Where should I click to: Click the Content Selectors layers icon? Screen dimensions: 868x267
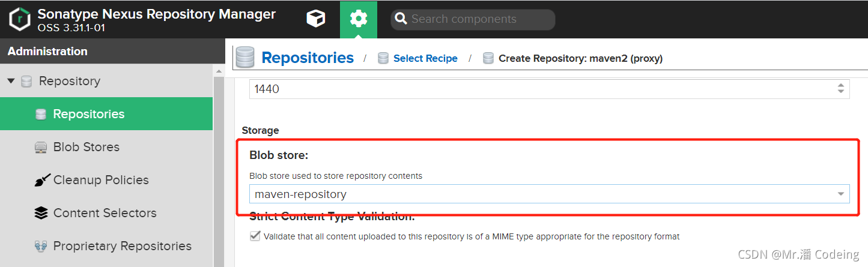coord(41,213)
